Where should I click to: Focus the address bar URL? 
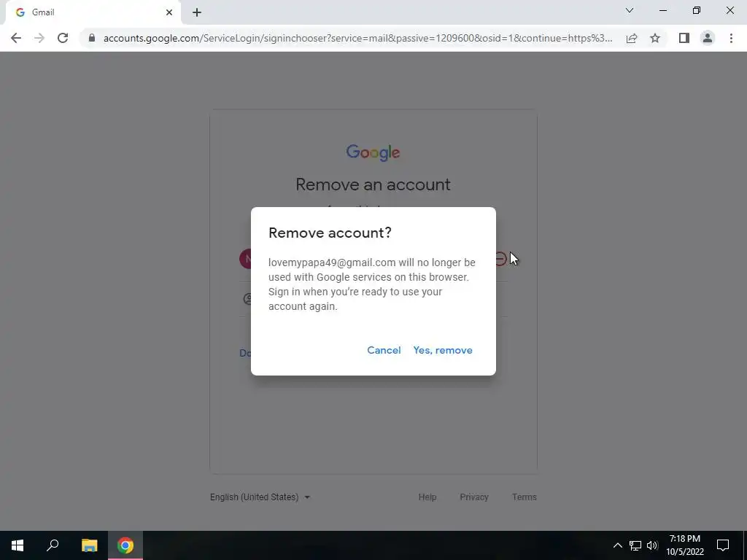pos(357,38)
